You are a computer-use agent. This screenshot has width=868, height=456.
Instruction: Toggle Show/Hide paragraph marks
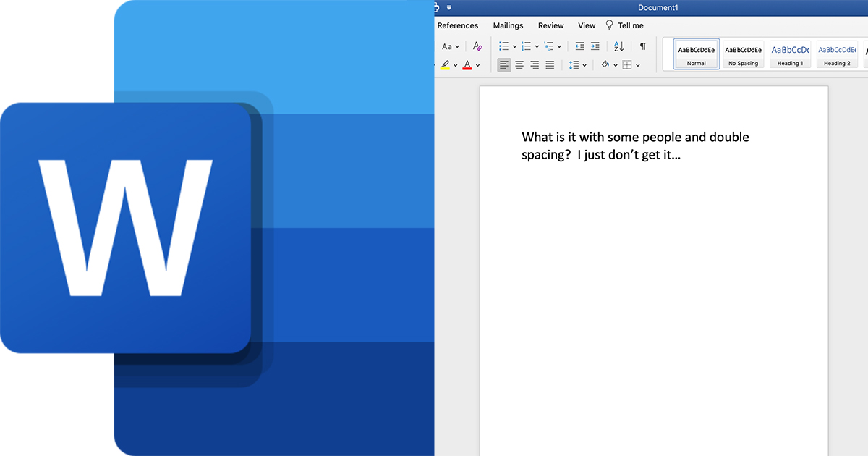[x=642, y=46]
